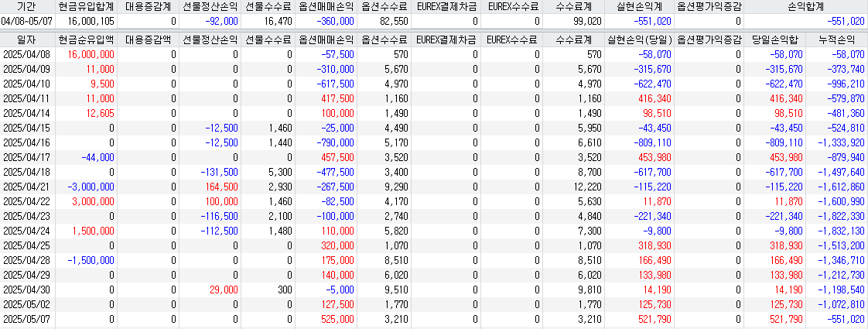
Task: Click option trading loss -790,000
Action: (334, 142)
